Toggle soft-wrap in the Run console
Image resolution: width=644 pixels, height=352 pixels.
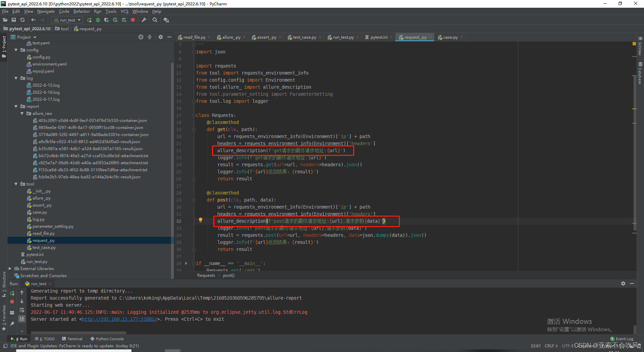pos(22,310)
